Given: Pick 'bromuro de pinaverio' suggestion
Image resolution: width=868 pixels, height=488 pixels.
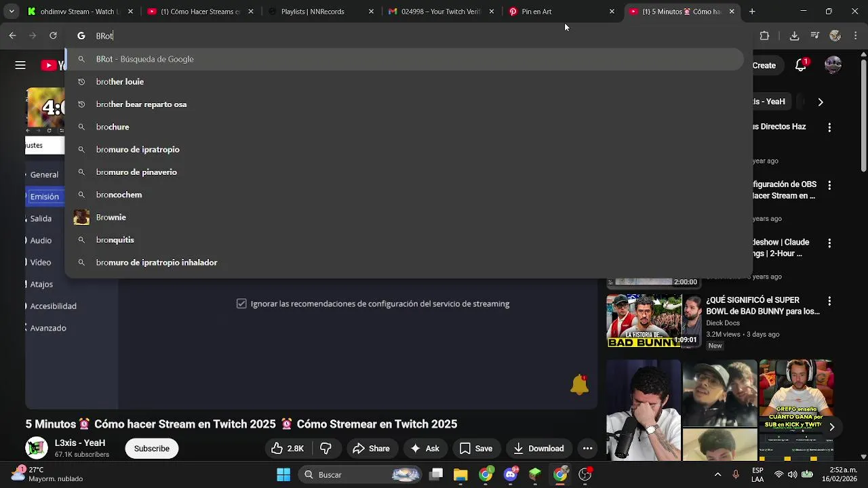Looking at the screenshot, I should point(405,172).
